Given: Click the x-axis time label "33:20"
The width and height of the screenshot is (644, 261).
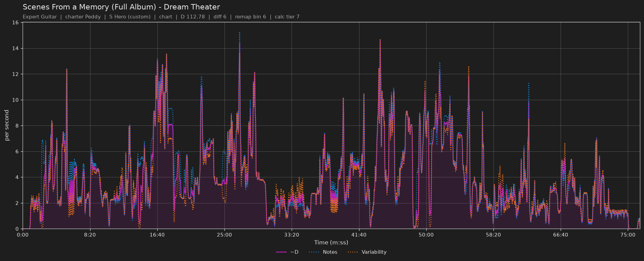Looking at the screenshot, I should 292,235.
